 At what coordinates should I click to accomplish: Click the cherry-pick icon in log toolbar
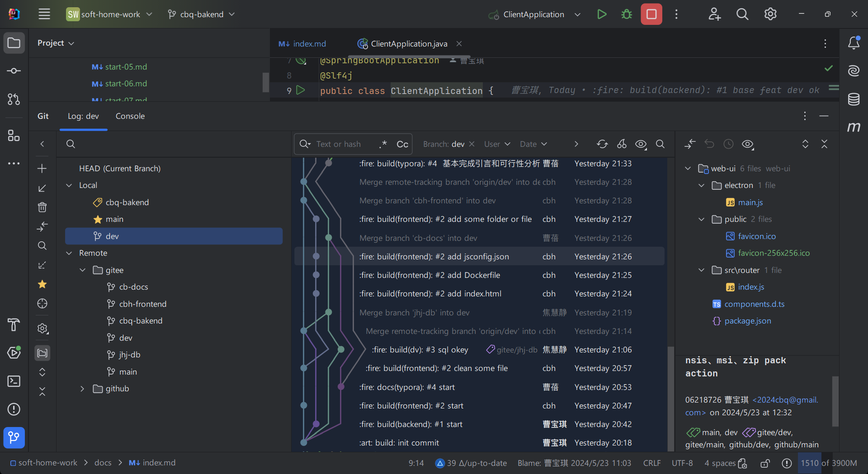(x=622, y=144)
